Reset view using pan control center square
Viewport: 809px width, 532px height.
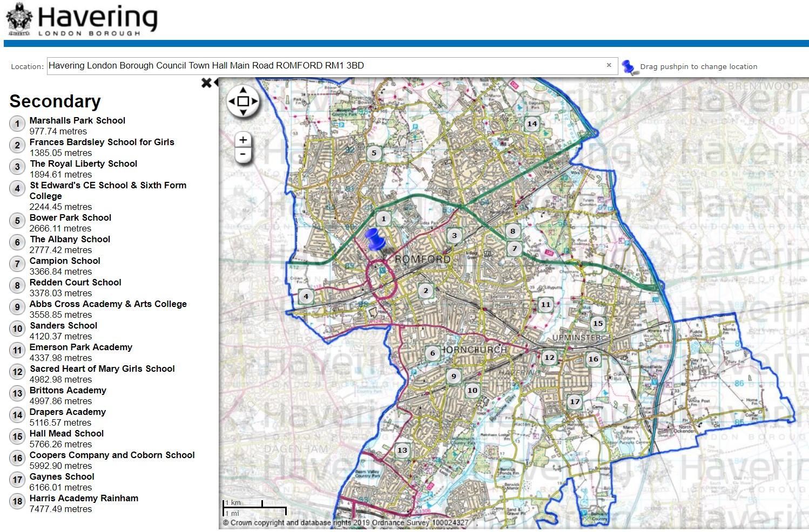coord(243,101)
